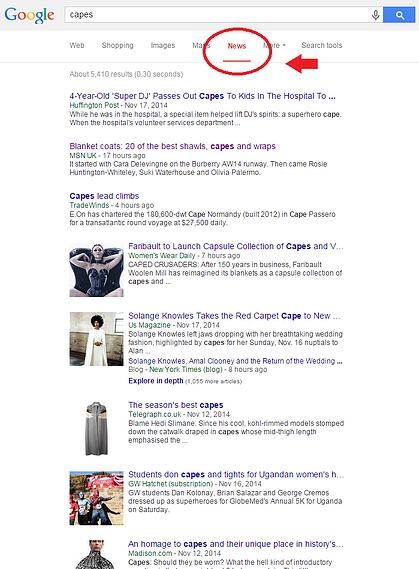Click the Google logo
419x569 pixels.
29,15
